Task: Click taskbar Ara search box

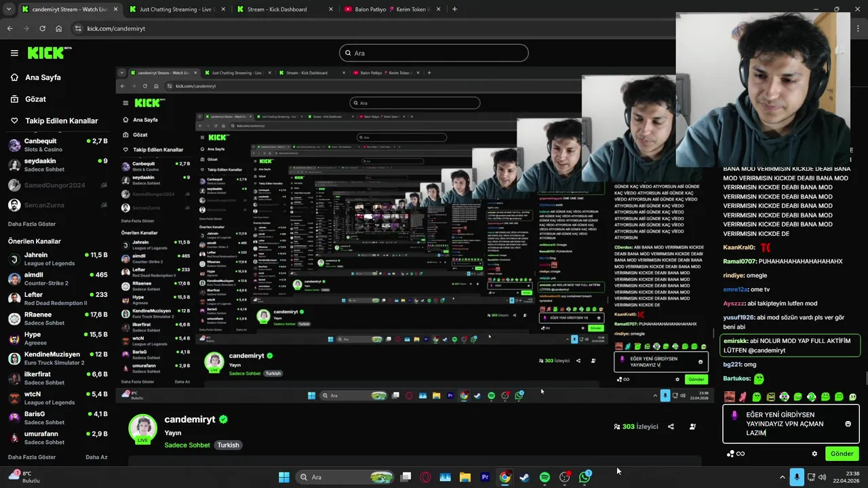Action: click(346, 477)
